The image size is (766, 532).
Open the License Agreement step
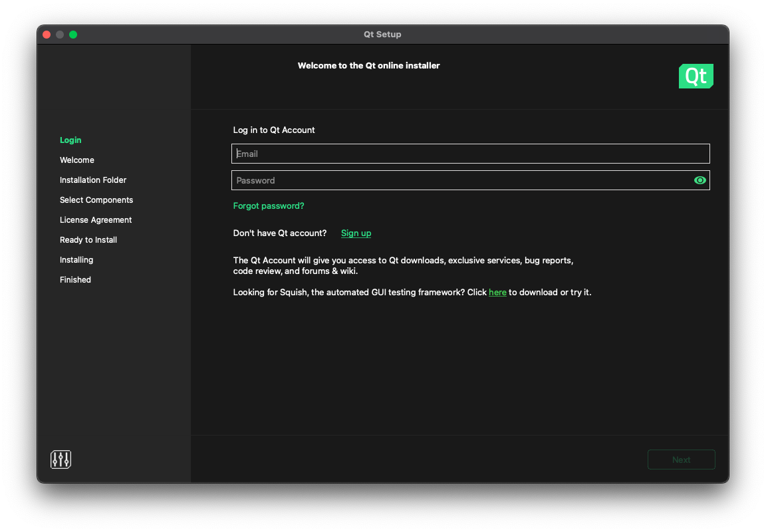(96, 220)
